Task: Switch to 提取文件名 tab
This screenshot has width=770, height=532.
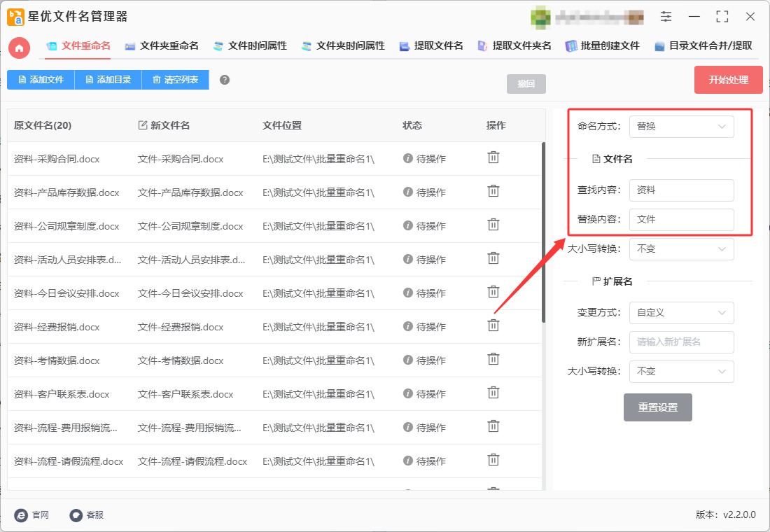Action: tap(432, 46)
